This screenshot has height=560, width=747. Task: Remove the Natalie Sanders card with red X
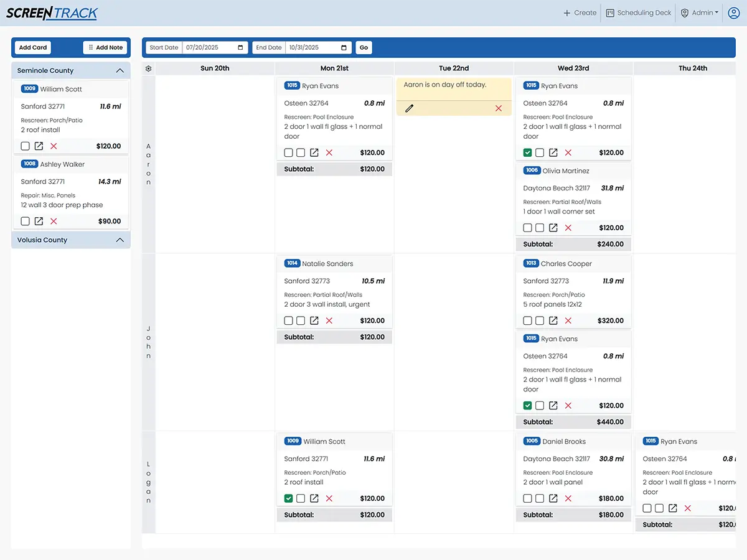point(329,320)
